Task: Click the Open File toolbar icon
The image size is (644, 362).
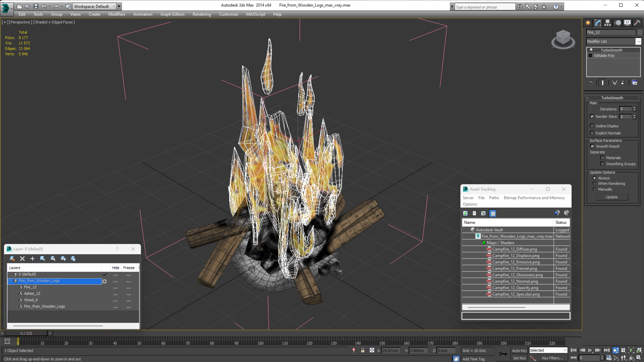Action: pyautogui.click(x=28, y=6)
